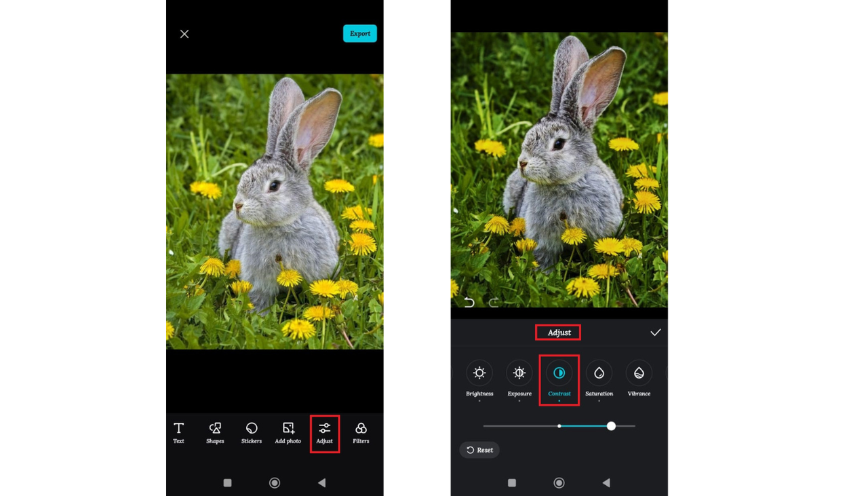Select the Text tool
The width and height of the screenshot is (868, 496).
pos(179,433)
